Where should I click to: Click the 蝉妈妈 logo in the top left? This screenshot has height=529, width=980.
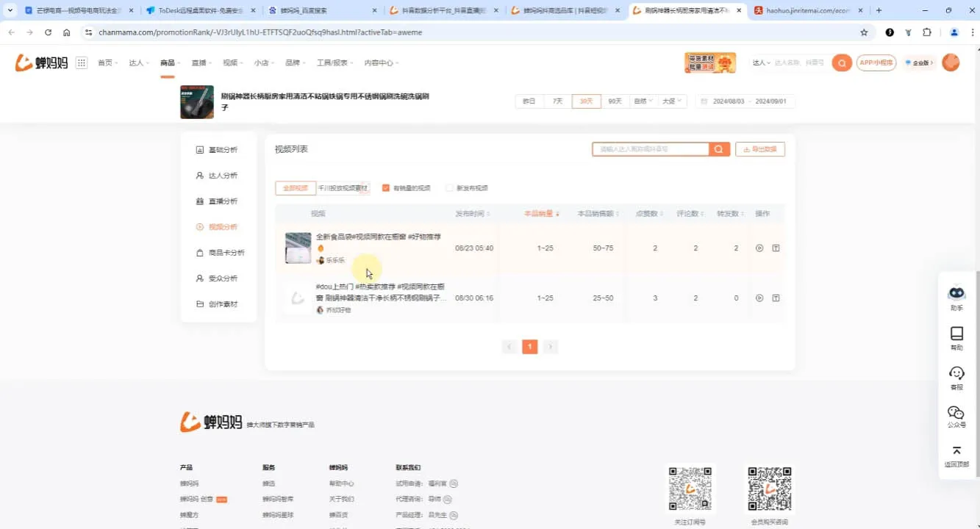coord(39,62)
